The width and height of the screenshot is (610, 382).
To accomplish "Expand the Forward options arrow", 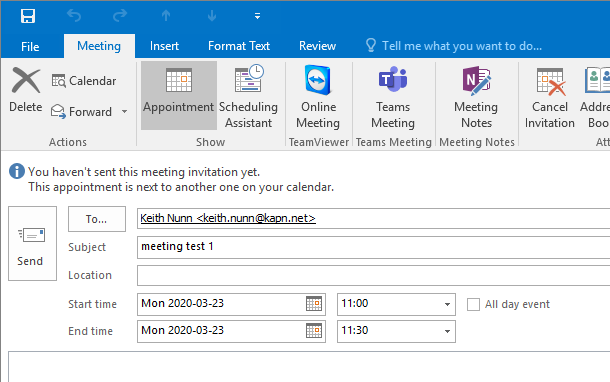I will click(x=124, y=112).
